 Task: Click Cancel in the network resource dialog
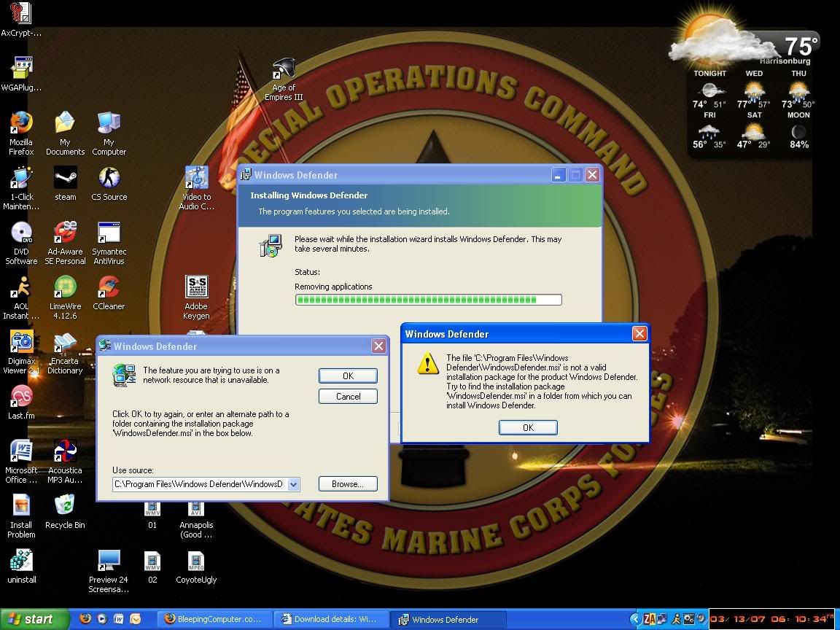349,397
